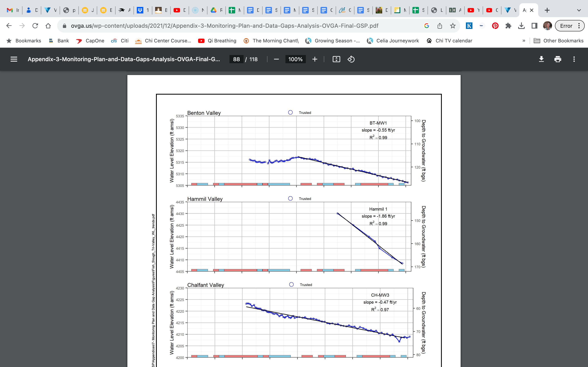Viewport: 588px width, 367px height.
Task: Open the tab search dropdown arrow
Action: [579, 10]
